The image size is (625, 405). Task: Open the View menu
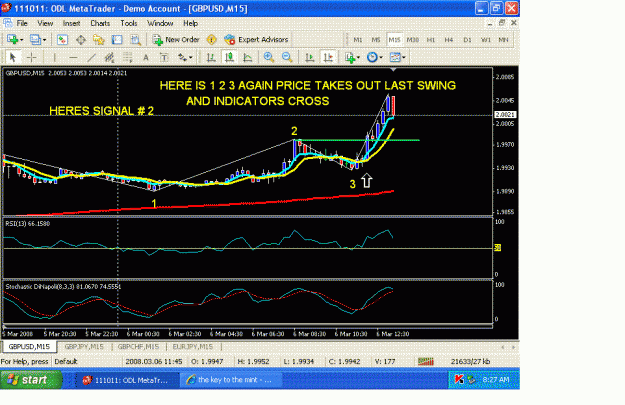(45, 23)
